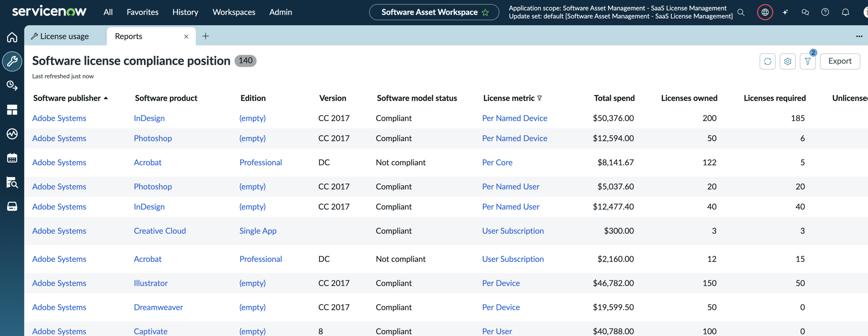The height and width of the screenshot is (336, 868).
Task: Select the wrench License operations sidebar icon
Action: coord(12,61)
